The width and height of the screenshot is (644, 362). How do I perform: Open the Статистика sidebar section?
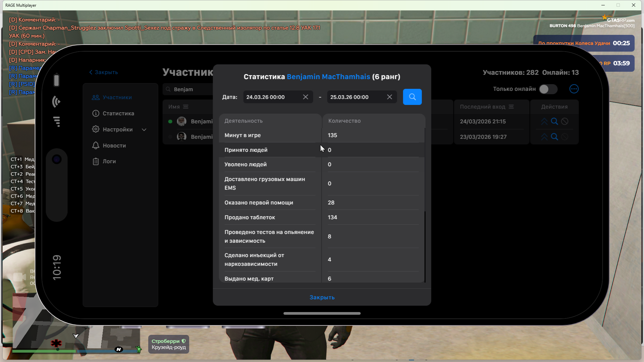[x=118, y=113]
